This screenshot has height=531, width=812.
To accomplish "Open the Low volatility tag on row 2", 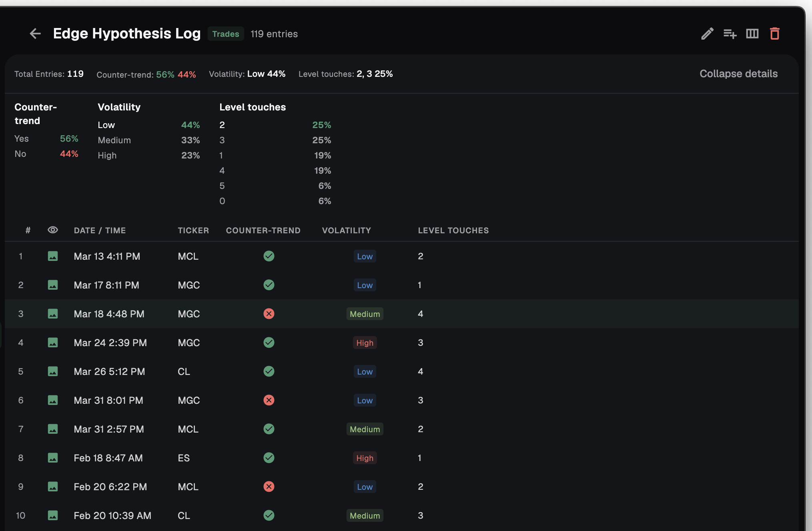I will (365, 285).
